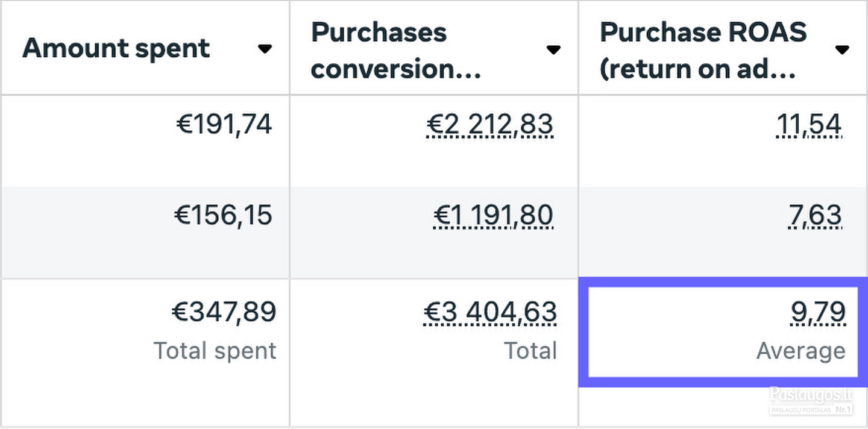Click the 11,54 ROAS value
This screenshot has width=868, height=429.
click(x=809, y=125)
